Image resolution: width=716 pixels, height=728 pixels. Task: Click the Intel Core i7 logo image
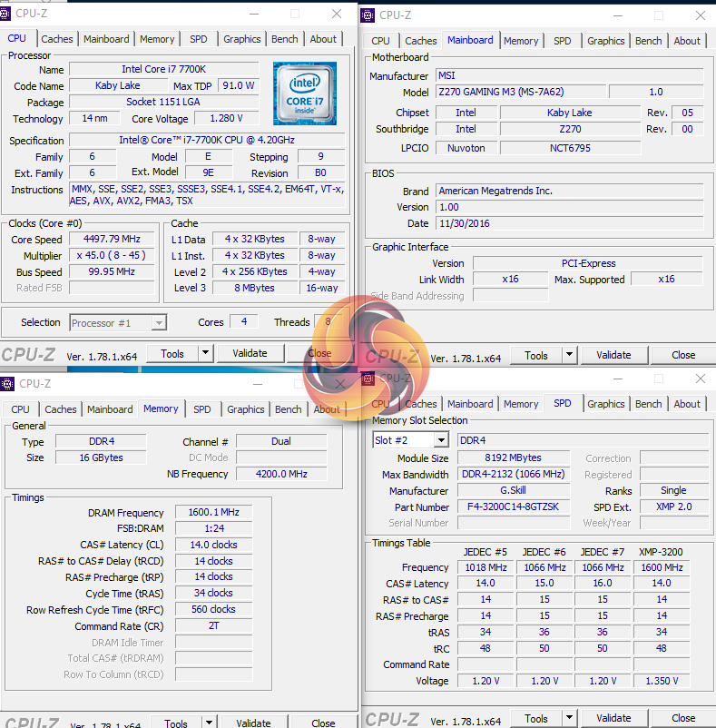[x=304, y=93]
